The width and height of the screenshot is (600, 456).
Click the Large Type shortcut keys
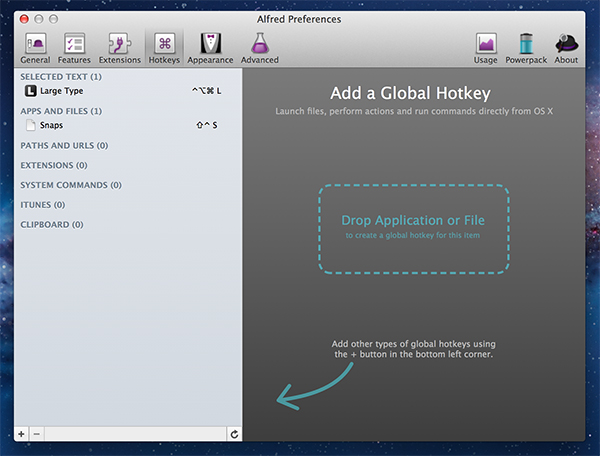(206, 91)
